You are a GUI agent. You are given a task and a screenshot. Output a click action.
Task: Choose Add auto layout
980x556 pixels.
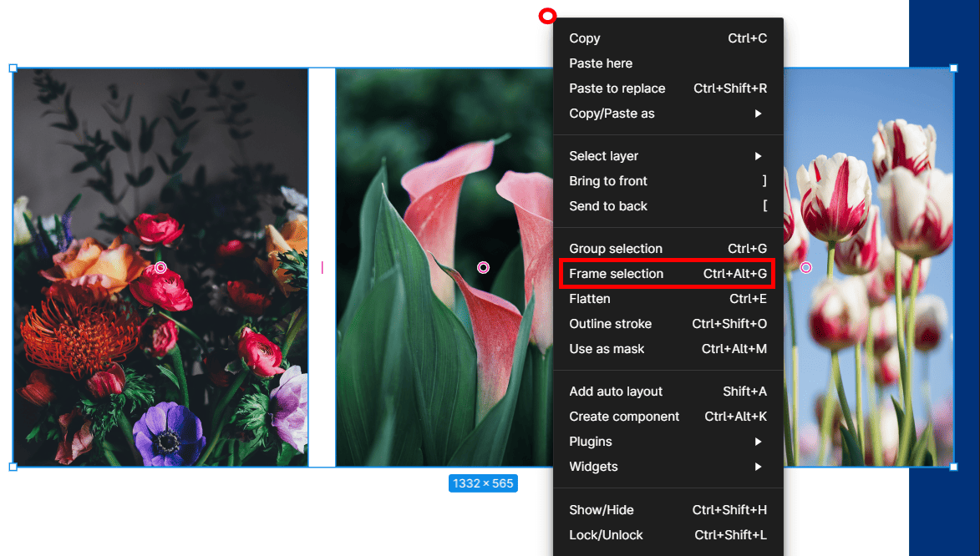(x=668, y=391)
